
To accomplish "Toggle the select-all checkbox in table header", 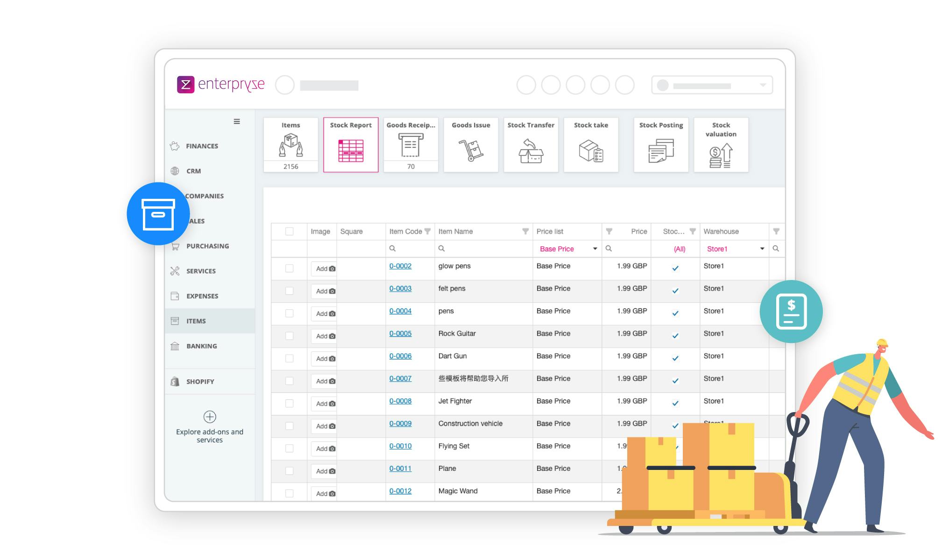I will [290, 231].
